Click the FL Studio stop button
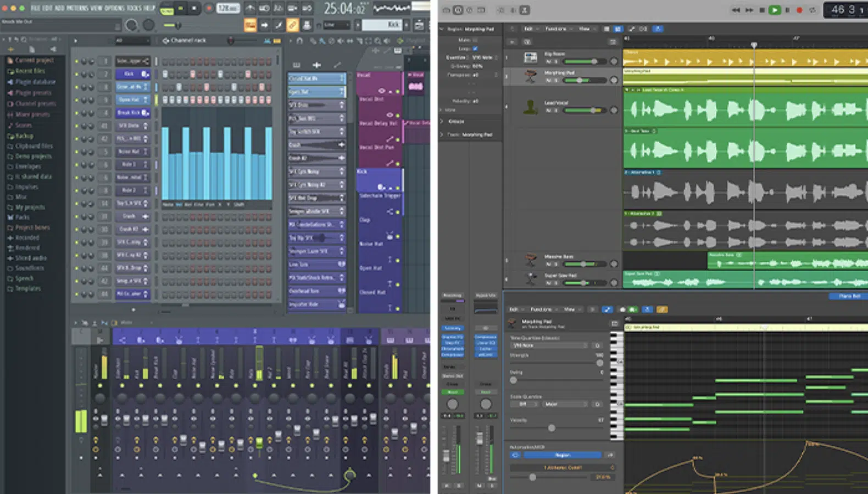Image resolution: width=868 pixels, height=494 pixels. pyautogui.click(x=194, y=8)
